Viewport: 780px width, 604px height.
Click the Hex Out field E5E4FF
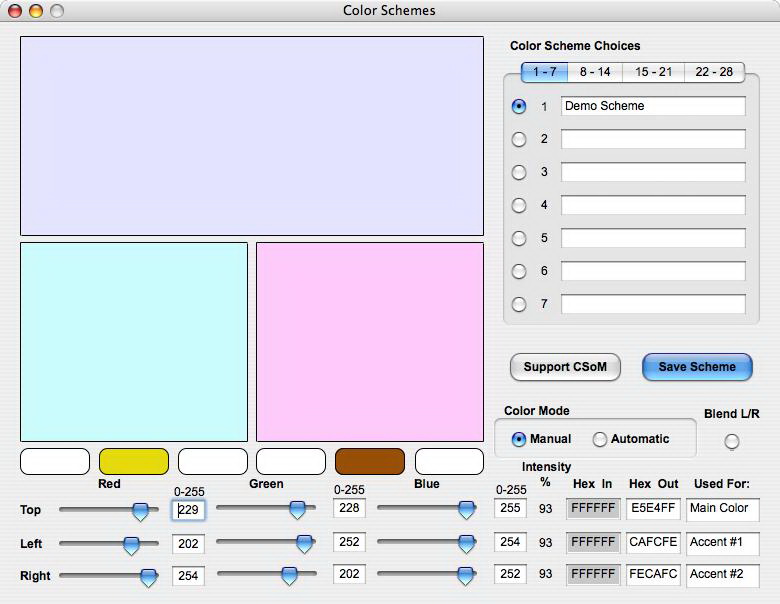[x=653, y=508]
